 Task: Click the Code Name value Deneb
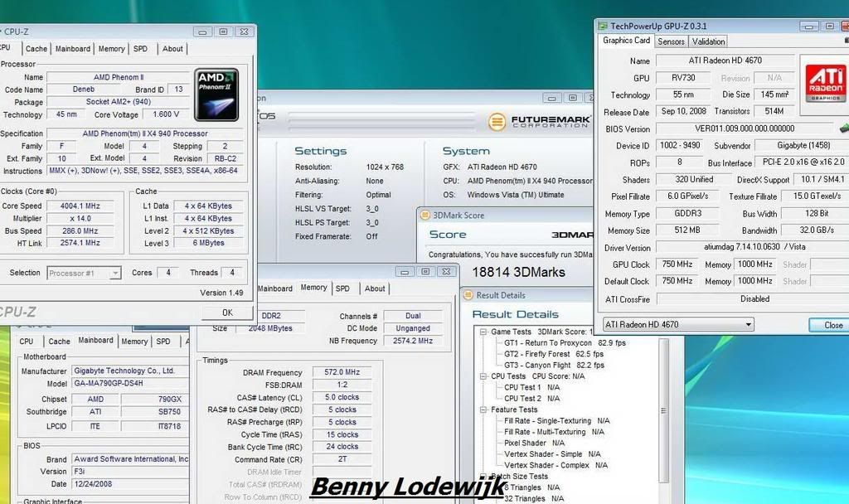[x=84, y=90]
